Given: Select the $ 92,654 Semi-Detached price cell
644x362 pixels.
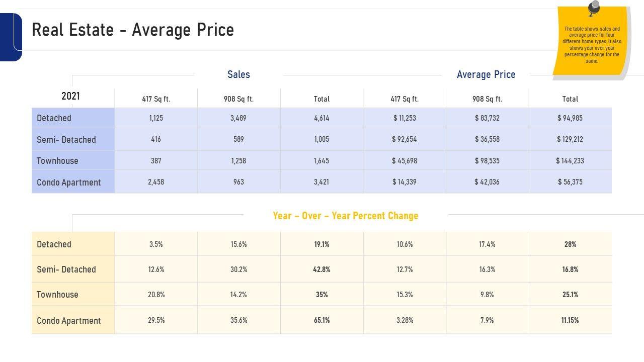Looking at the screenshot, I should pos(405,139).
